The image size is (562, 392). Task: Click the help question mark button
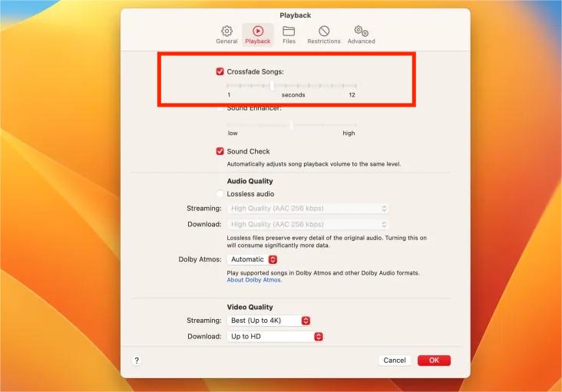137,361
